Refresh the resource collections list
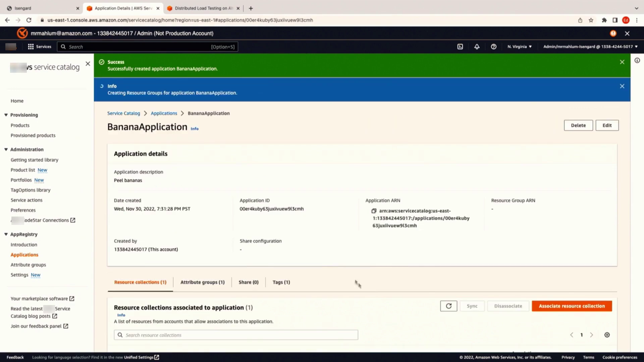 [x=448, y=306]
